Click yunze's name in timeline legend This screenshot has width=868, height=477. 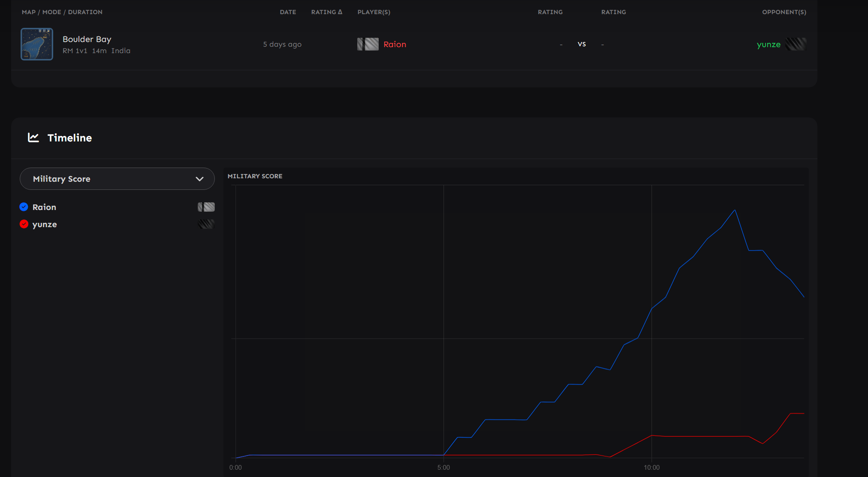point(45,224)
